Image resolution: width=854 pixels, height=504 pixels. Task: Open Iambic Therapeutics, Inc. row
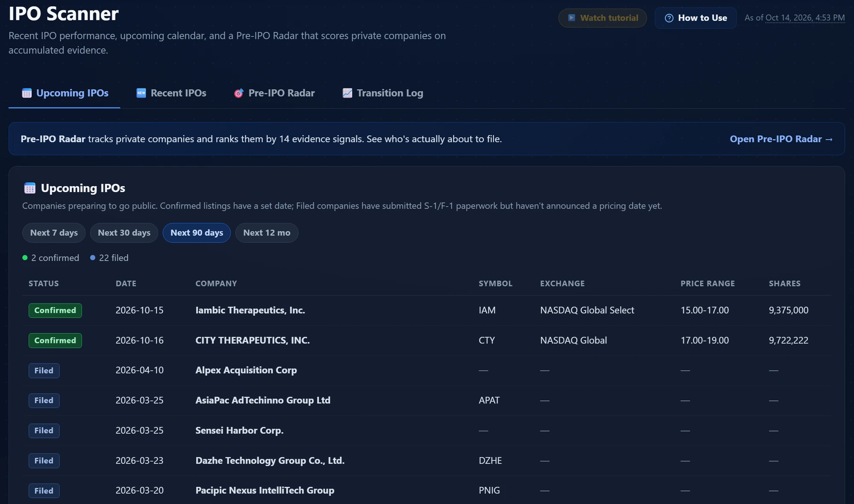427,311
